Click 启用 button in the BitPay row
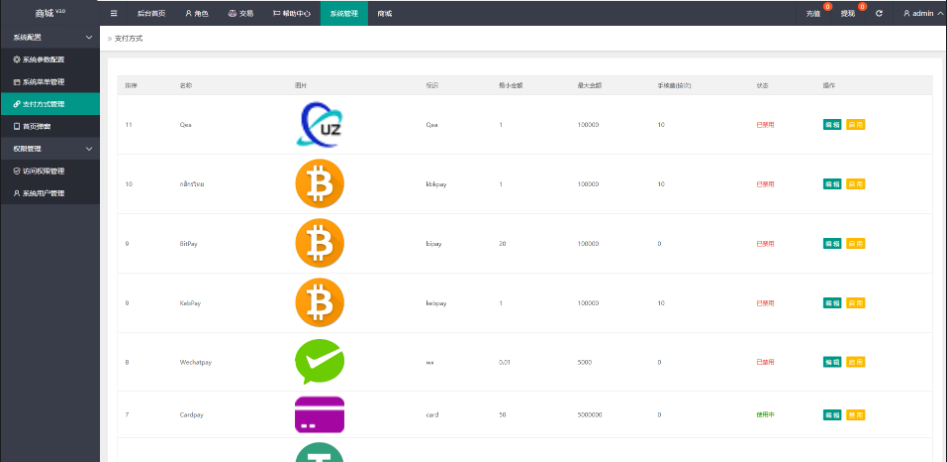The width and height of the screenshot is (947, 462). tap(855, 243)
